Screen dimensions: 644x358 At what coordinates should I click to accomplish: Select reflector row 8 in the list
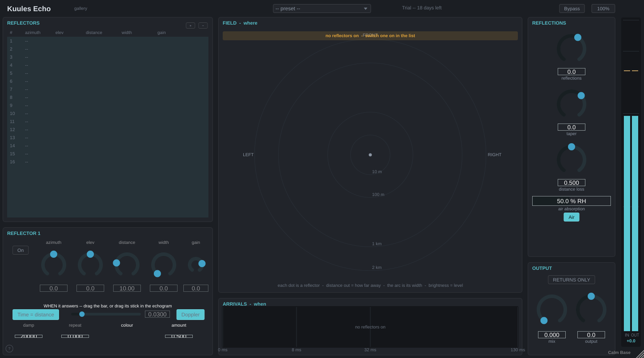(108, 97)
